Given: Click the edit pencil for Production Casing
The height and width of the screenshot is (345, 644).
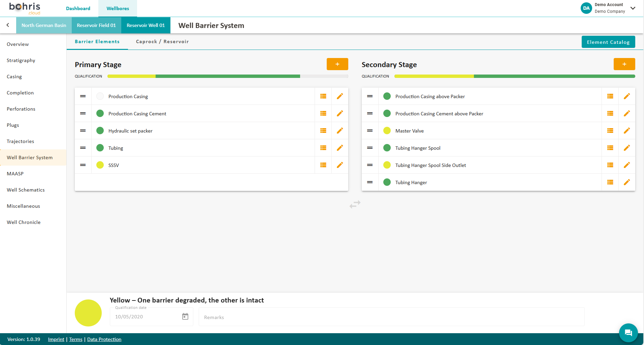Looking at the screenshot, I should tap(340, 96).
